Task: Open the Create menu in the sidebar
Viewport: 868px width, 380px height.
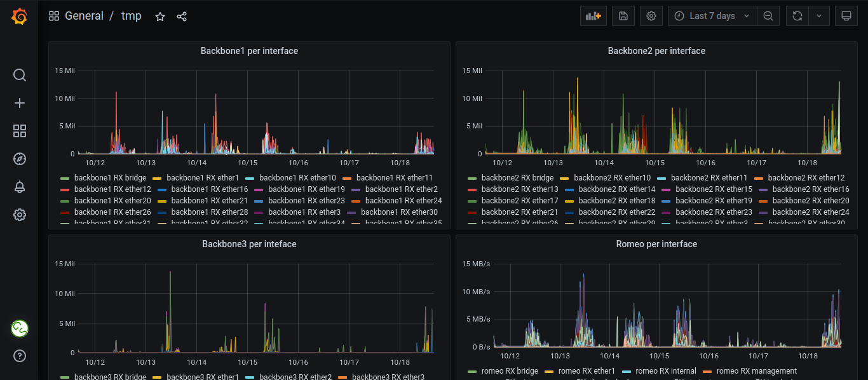Action: point(19,102)
